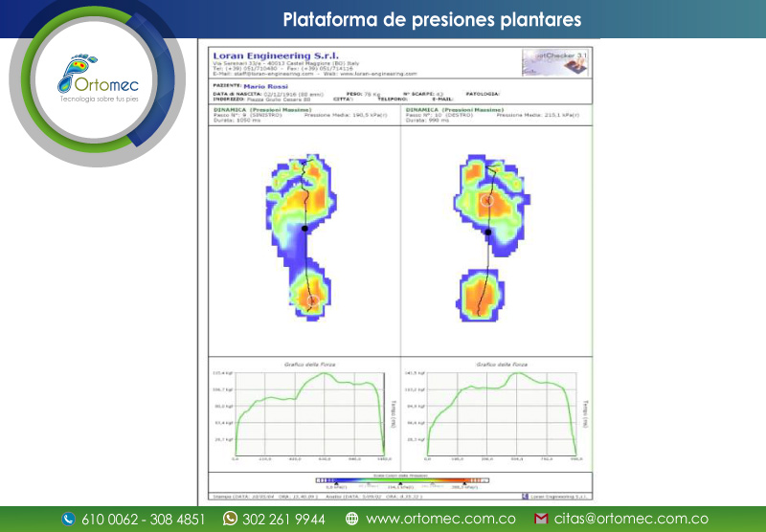Image resolution: width=766 pixels, height=532 pixels.
Task: Click the footChecker 3.1 logo image
Action: tap(555, 61)
